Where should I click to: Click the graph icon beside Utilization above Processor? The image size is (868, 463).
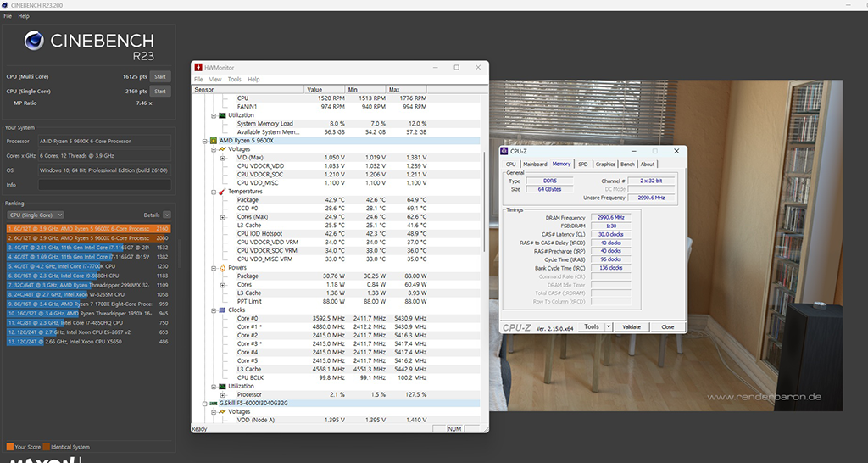tap(222, 386)
